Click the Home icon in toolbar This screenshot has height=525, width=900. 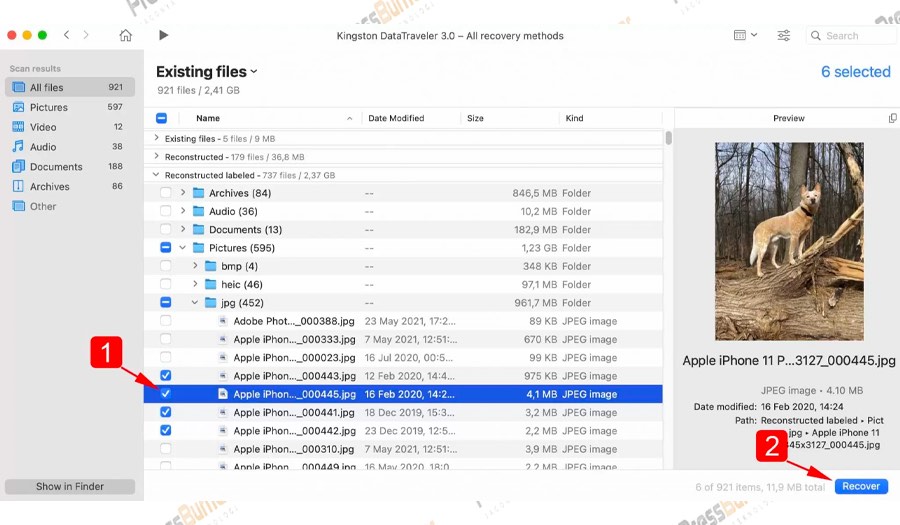point(125,36)
